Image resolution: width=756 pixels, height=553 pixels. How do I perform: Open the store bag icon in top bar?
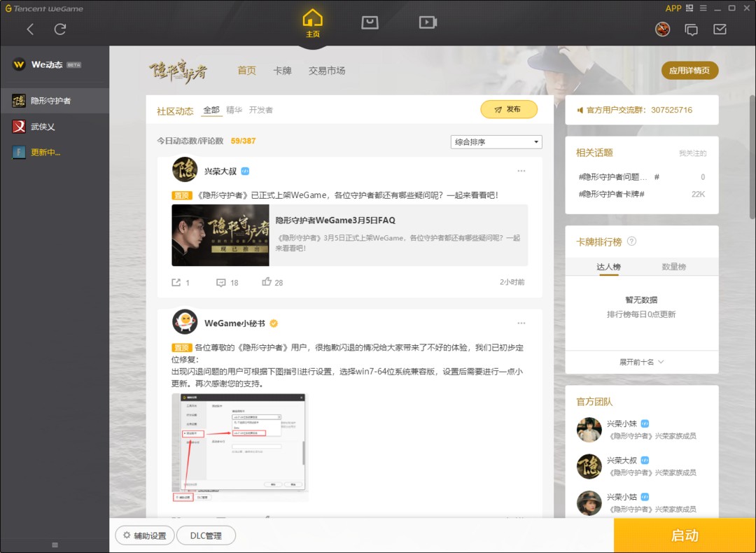(370, 22)
